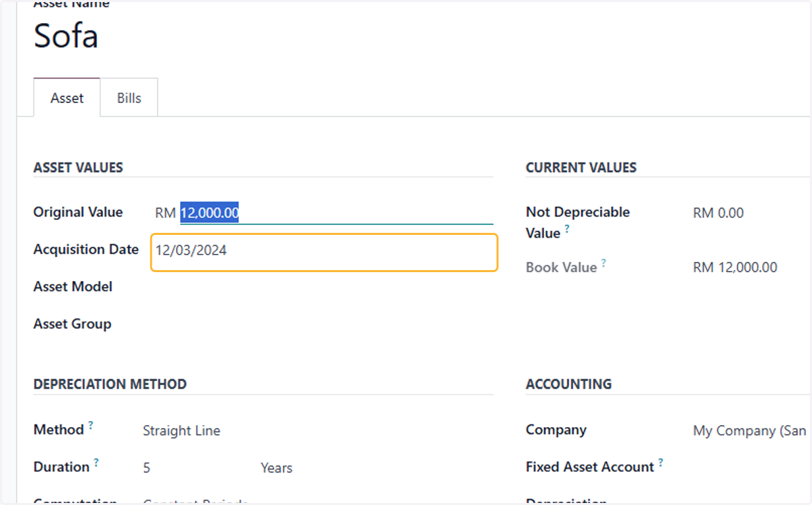This screenshot has height=505, width=812.
Task: Click the Asset Group label
Action: (x=72, y=324)
